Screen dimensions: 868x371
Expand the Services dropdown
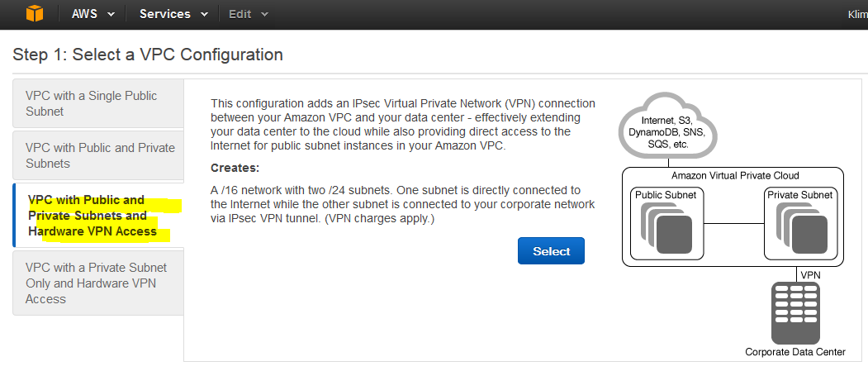point(173,14)
